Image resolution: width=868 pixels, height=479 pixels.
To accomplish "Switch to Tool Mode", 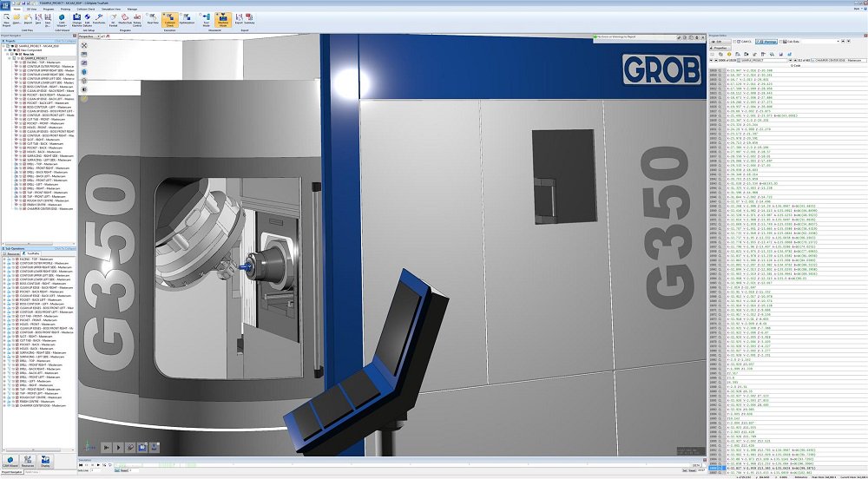I will (x=206, y=21).
